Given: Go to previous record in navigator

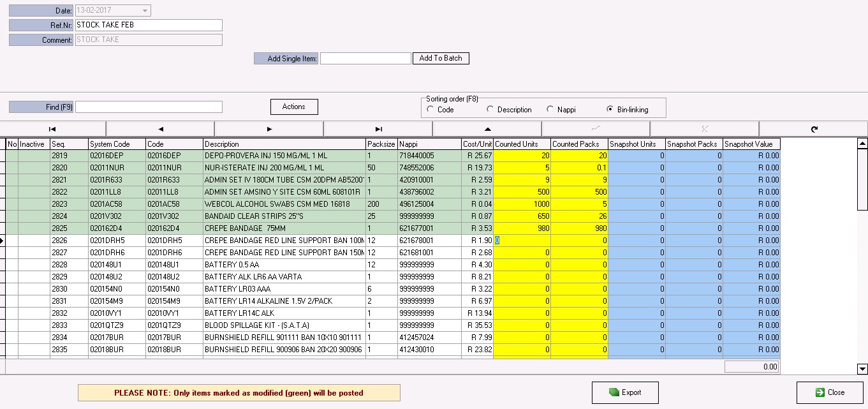Looking at the screenshot, I should [x=161, y=129].
